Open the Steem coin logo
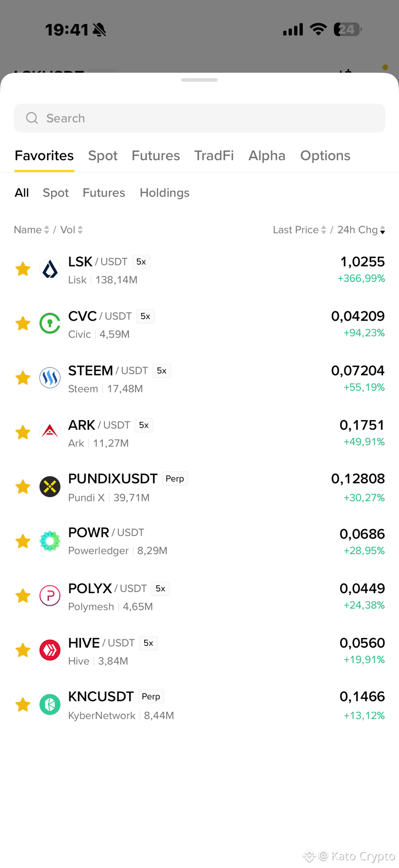This screenshot has width=399, height=868. (50, 378)
